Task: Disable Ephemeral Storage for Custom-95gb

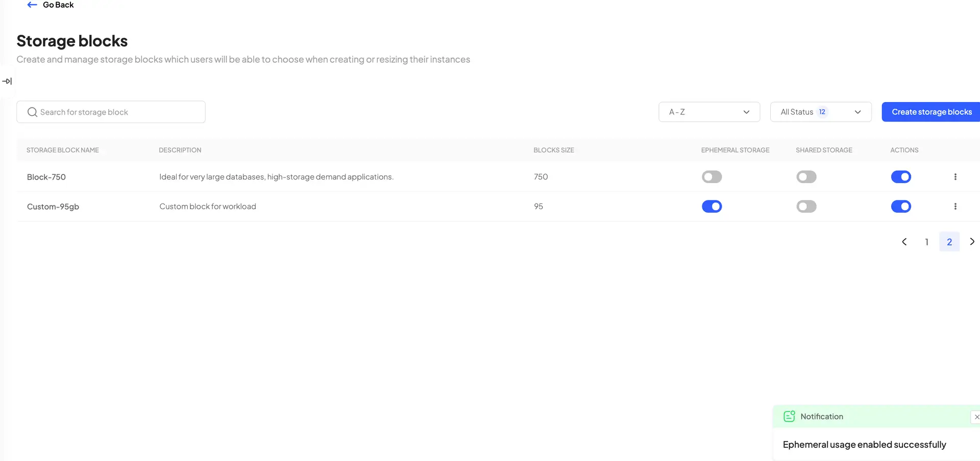Action: click(x=712, y=206)
